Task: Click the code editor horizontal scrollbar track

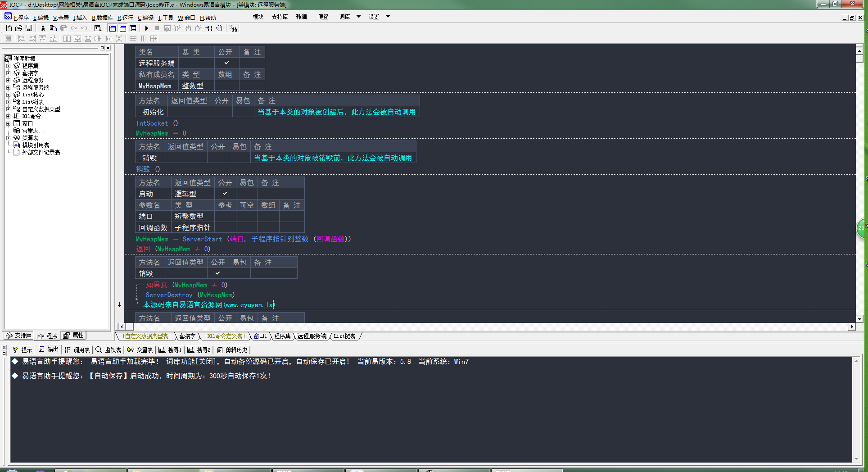Action: click(x=491, y=327)
